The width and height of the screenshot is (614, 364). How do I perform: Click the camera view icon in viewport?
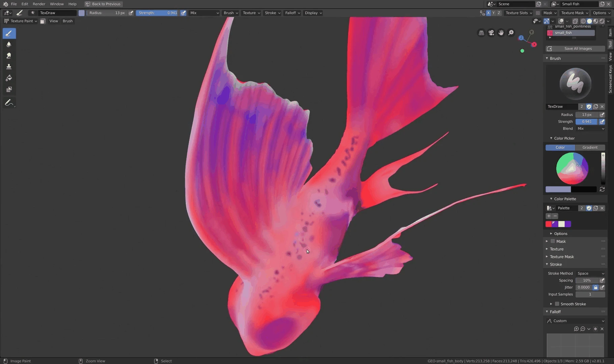(491, 33)
